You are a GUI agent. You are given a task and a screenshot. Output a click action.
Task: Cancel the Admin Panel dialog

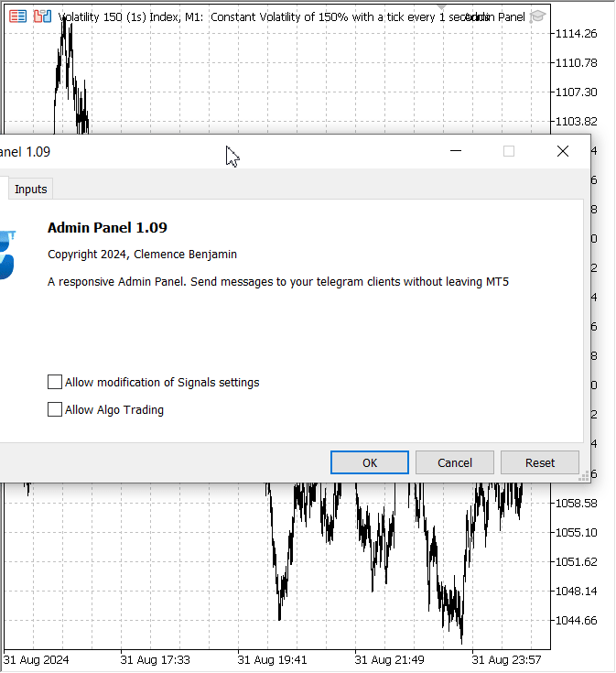[x=455, y=462]
